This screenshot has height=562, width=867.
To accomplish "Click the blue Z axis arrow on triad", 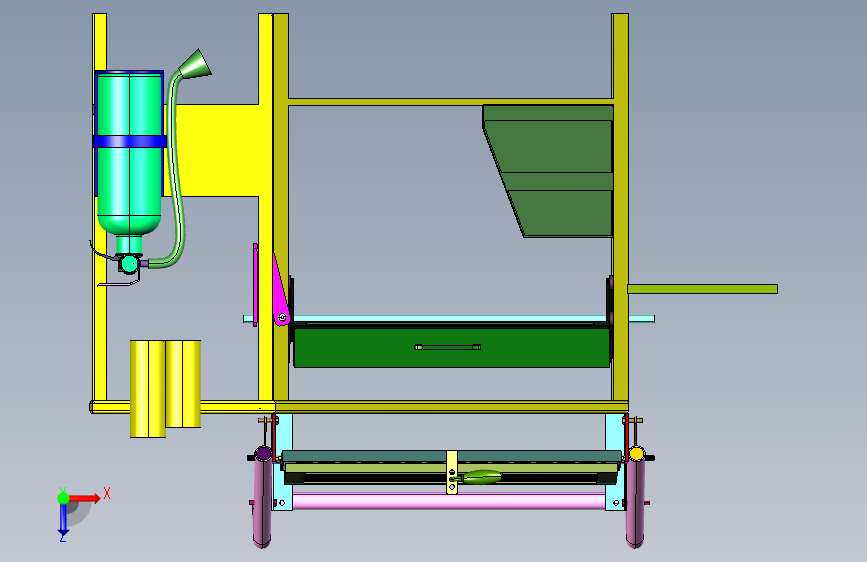I will [63, 519].
